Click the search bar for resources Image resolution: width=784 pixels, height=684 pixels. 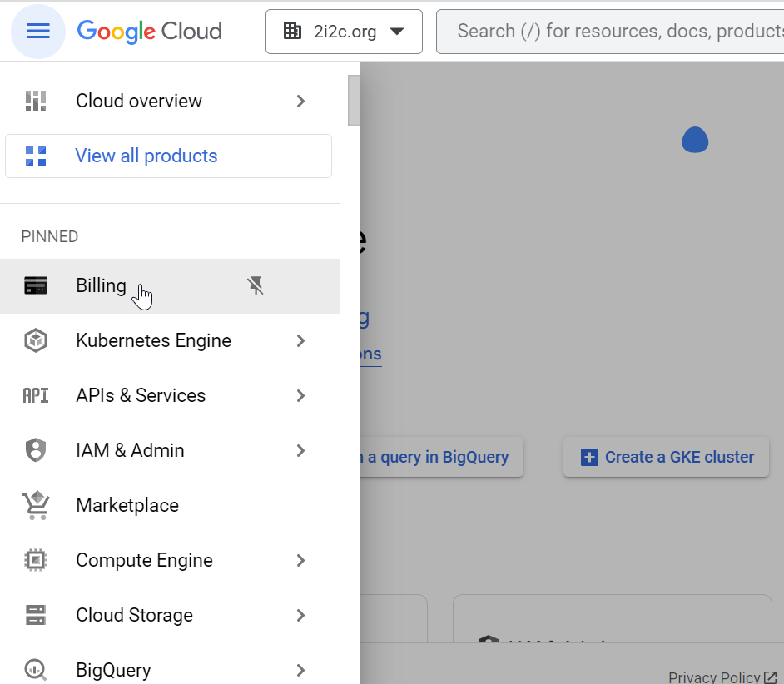tap(616, 32)
